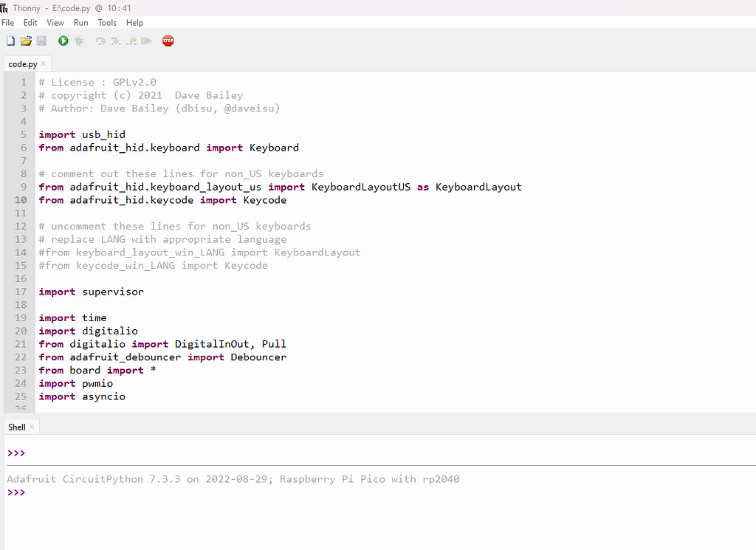Click the Resume debug icon
Viewport: 756px width, 550px height.
pos(147,41)
